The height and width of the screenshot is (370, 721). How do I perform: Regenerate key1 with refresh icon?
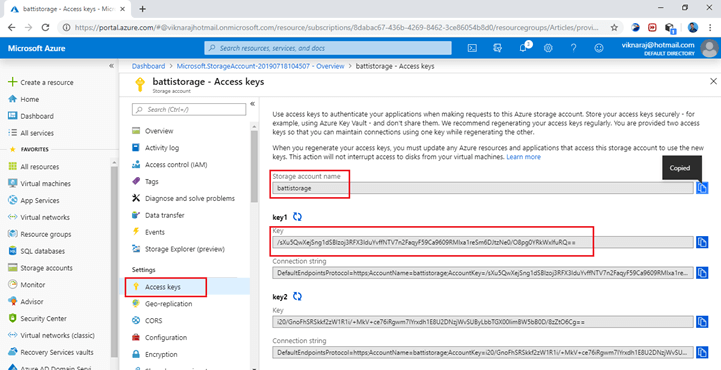point(298,217)
